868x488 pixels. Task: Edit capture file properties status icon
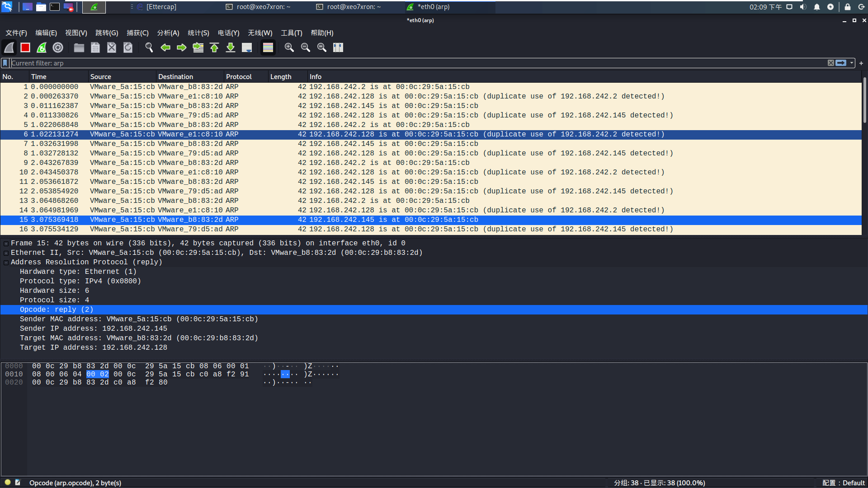click(x=18, y=483)
